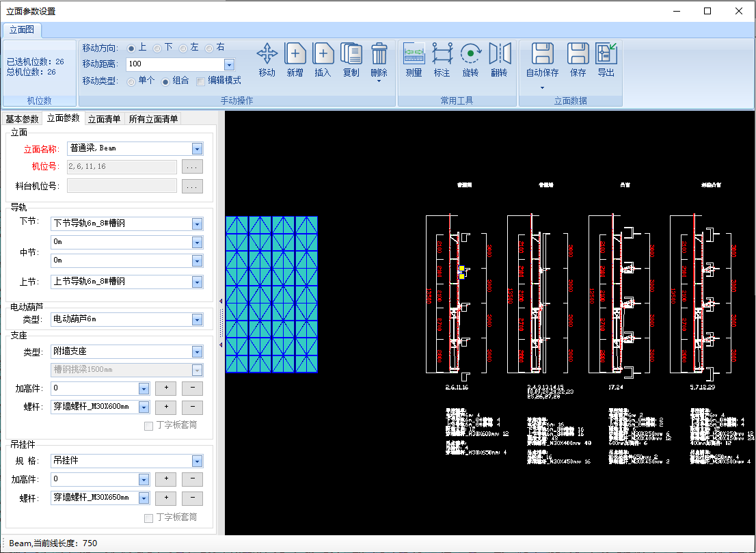Open the 吊挂件 加高件 dropdown

[x=144, y=479]
